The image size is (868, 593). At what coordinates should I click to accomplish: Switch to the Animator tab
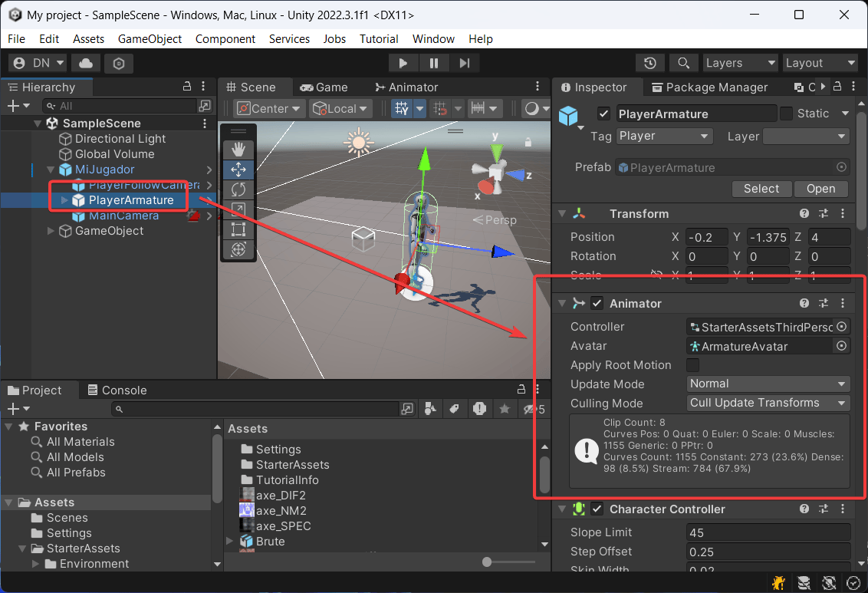[x=406, y=87]
